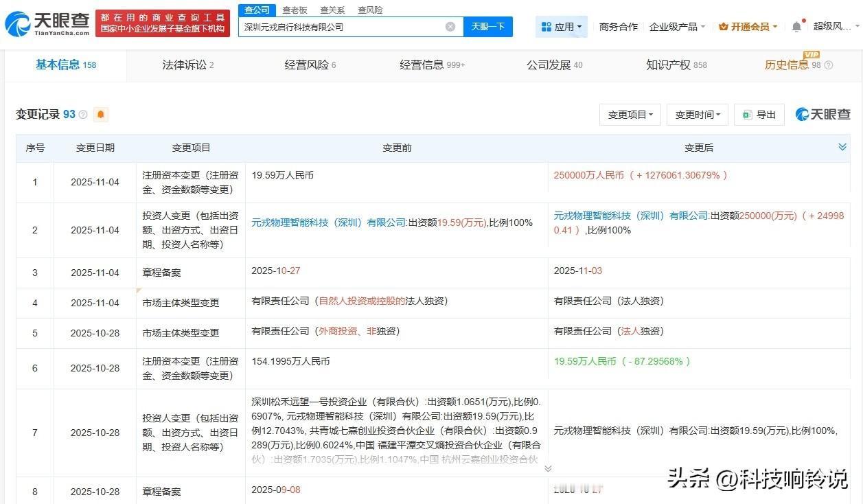Click the 商务合作 link

(x=618, y=27)
